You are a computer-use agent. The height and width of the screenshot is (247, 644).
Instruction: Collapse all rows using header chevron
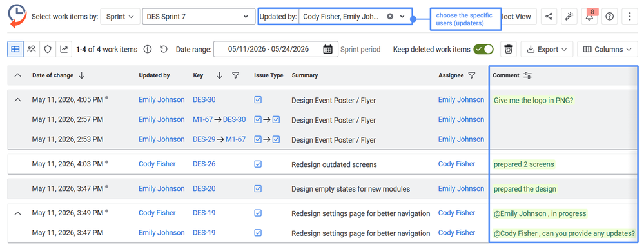point(17,75)
